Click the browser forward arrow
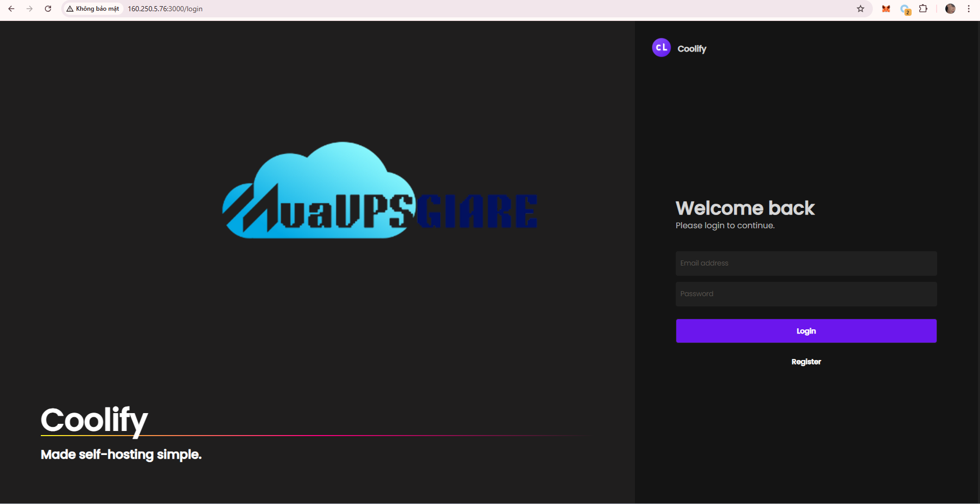The height and width of the screenshot is (504, 980). coord(30,9)
